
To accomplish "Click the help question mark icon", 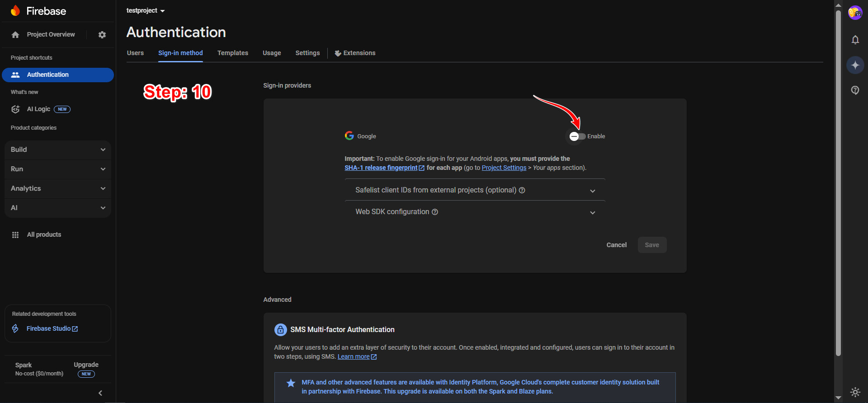I will [x=855, y=90].
